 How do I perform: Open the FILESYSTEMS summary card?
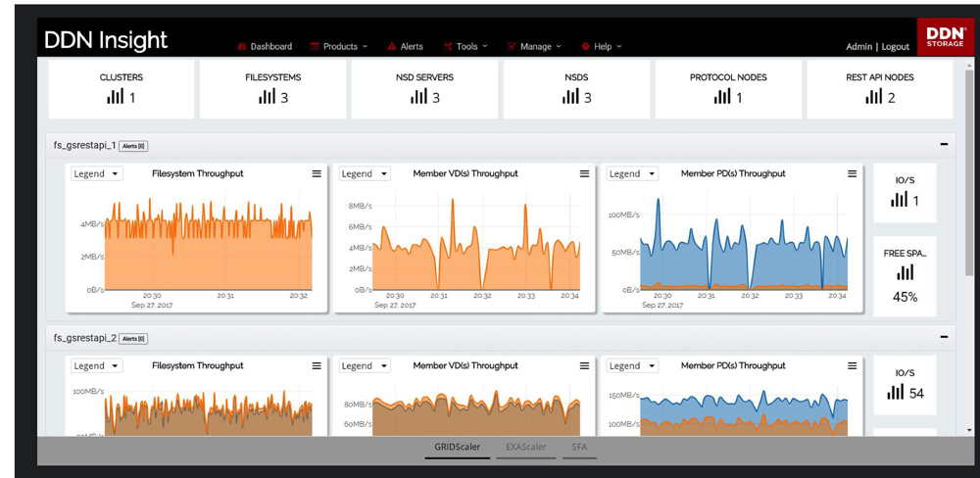point(273,89)
